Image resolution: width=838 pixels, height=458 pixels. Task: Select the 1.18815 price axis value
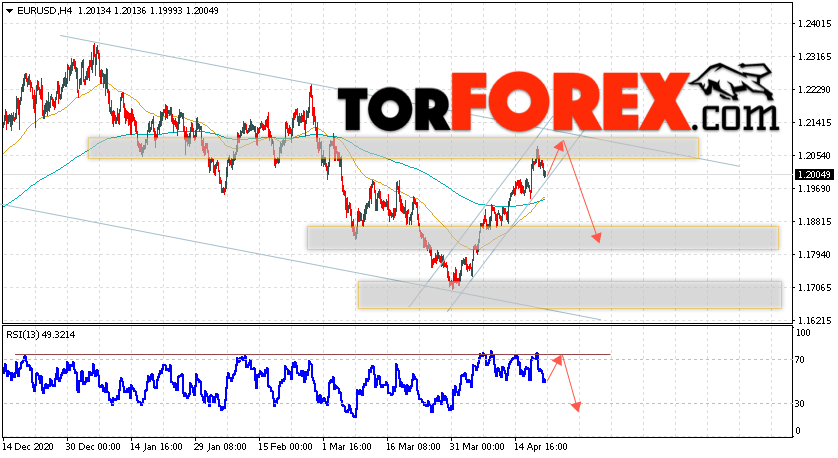(814, 222)
